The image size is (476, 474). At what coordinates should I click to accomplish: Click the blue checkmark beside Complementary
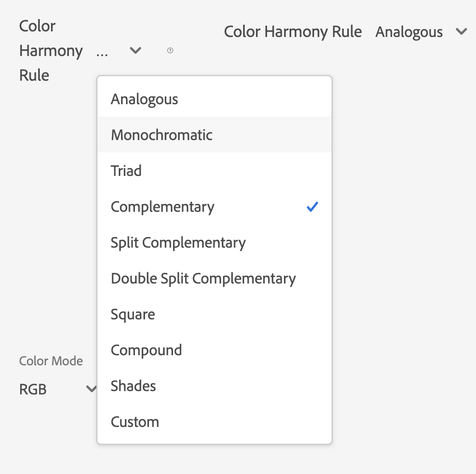[312, 207]
